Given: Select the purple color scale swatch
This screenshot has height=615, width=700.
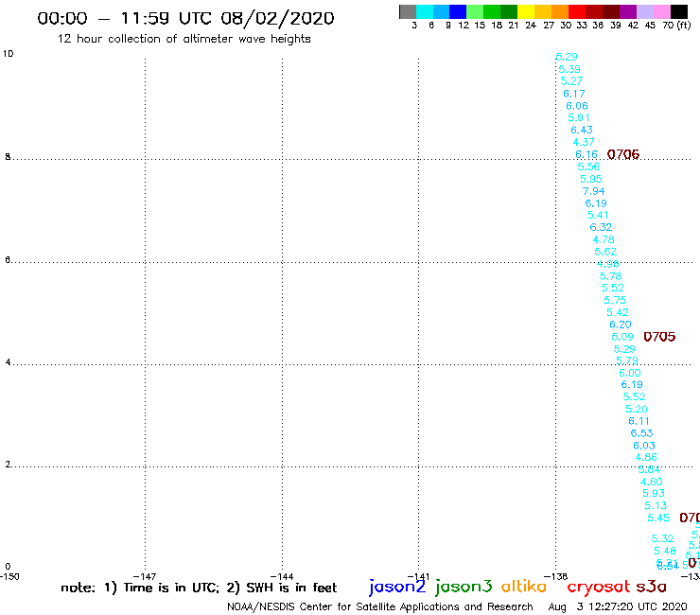Looking at the screenshot, I should (628, 11).
